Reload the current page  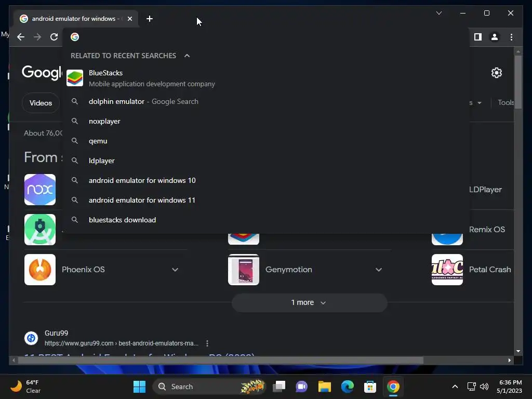(54, 37)
